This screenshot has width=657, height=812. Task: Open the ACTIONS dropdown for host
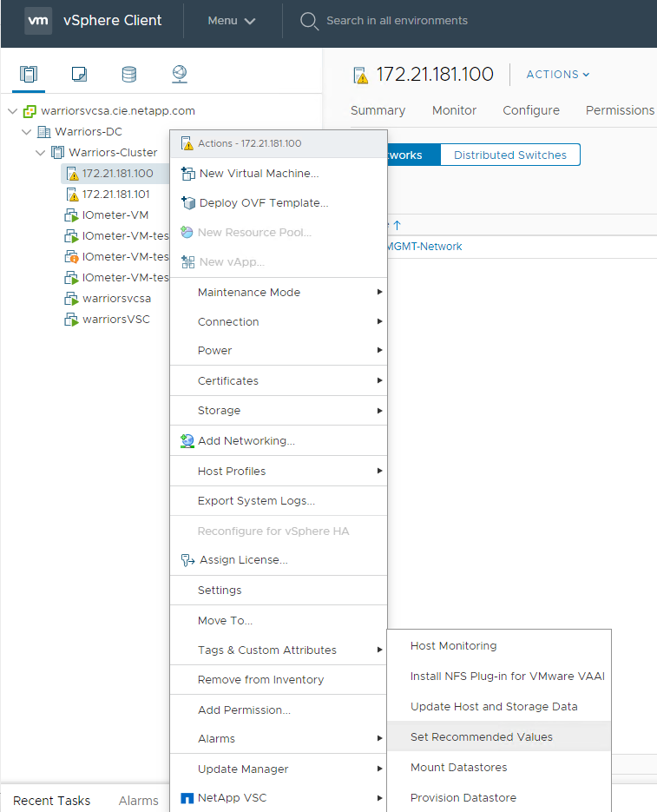558,75
